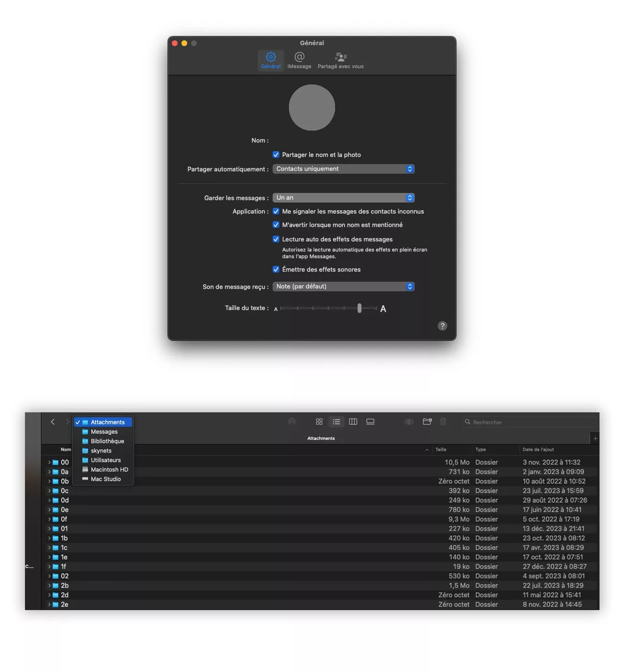Click the trash icon in Finder toolbar
624x672 pixels.
click(444, 422)
